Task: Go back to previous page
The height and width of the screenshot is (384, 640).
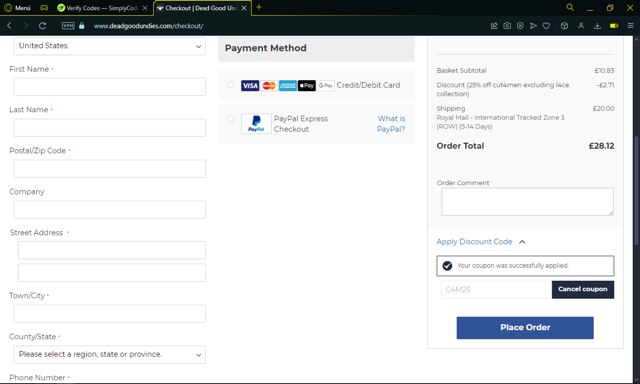Action: 9,26
